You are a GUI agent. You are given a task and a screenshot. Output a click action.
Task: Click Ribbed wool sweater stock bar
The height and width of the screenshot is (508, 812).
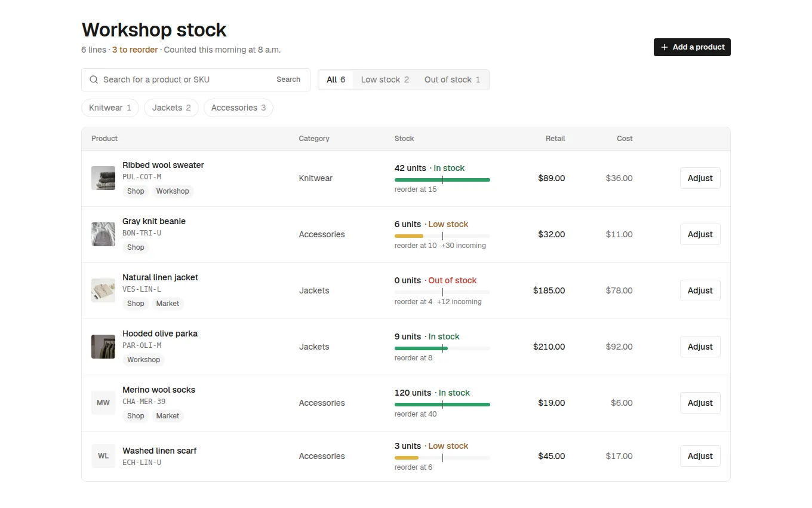tap(442, 180)
